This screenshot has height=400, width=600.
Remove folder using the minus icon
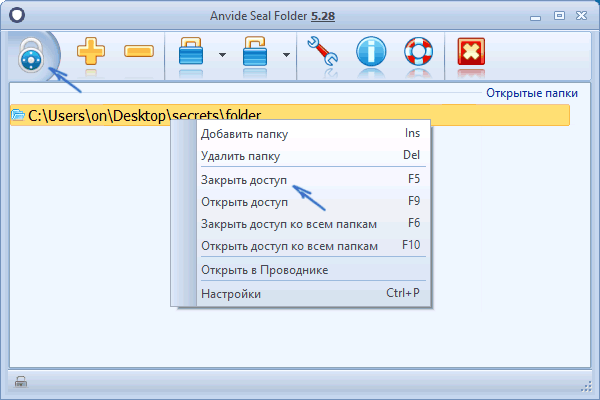139,51
